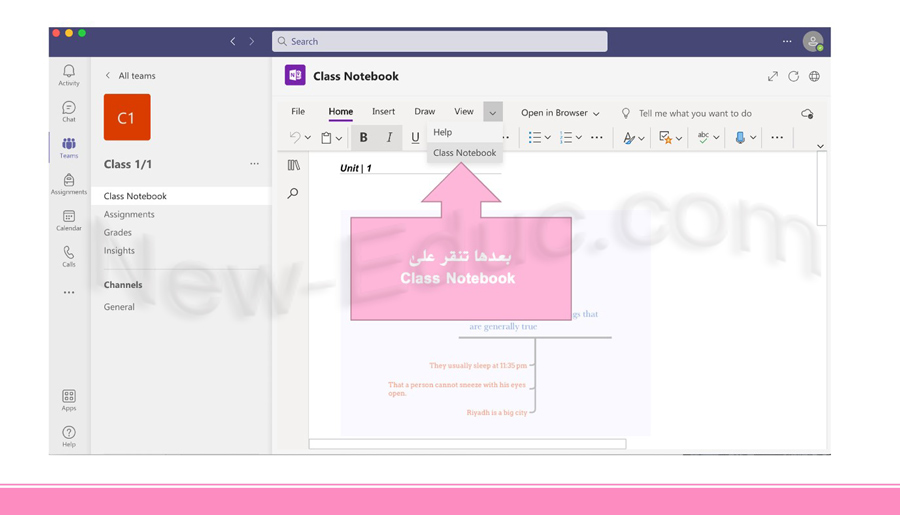Expand the tab with the diagonal arrows icon

coord(773,76)
